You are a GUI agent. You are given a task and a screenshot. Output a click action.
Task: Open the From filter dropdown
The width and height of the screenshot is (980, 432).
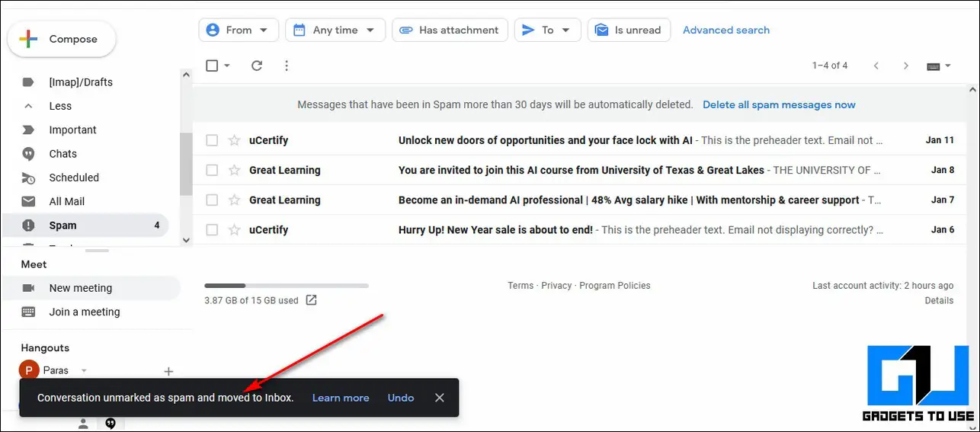click(x=239, y=30)
